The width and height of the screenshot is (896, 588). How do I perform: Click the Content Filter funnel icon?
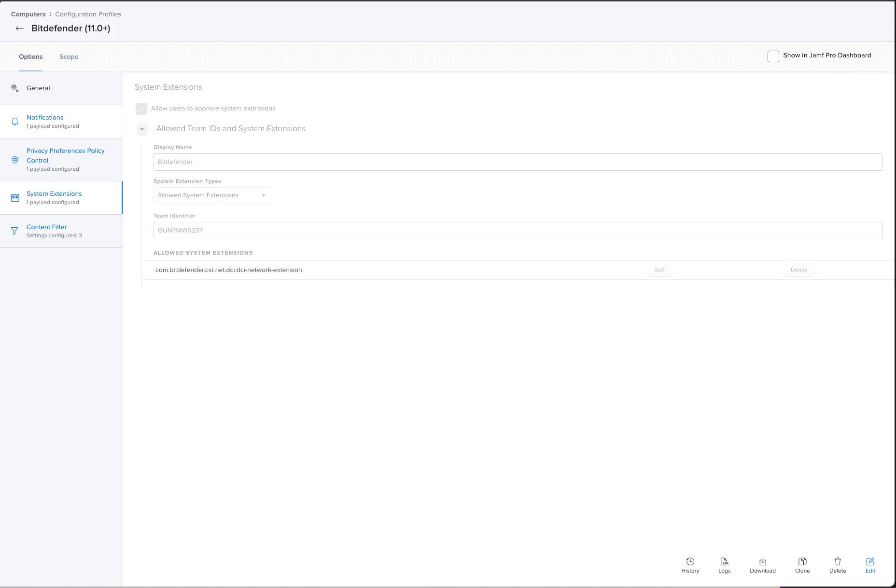15,231
